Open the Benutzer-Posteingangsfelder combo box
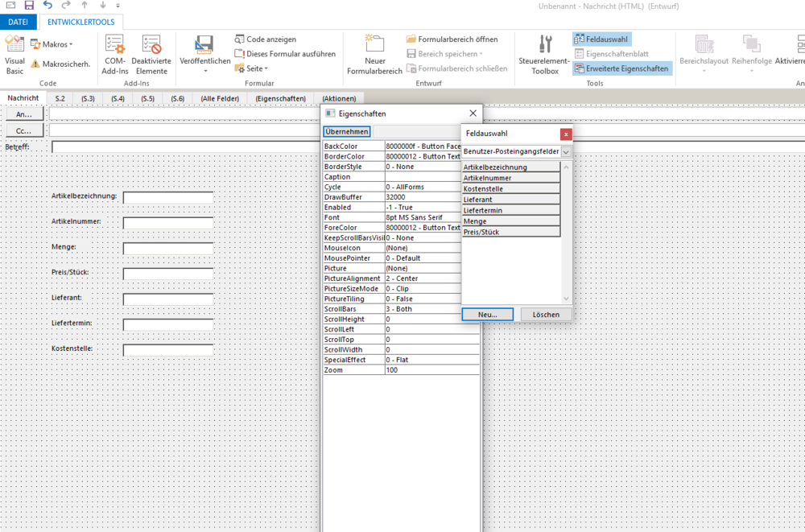 (x=566, y=151)
